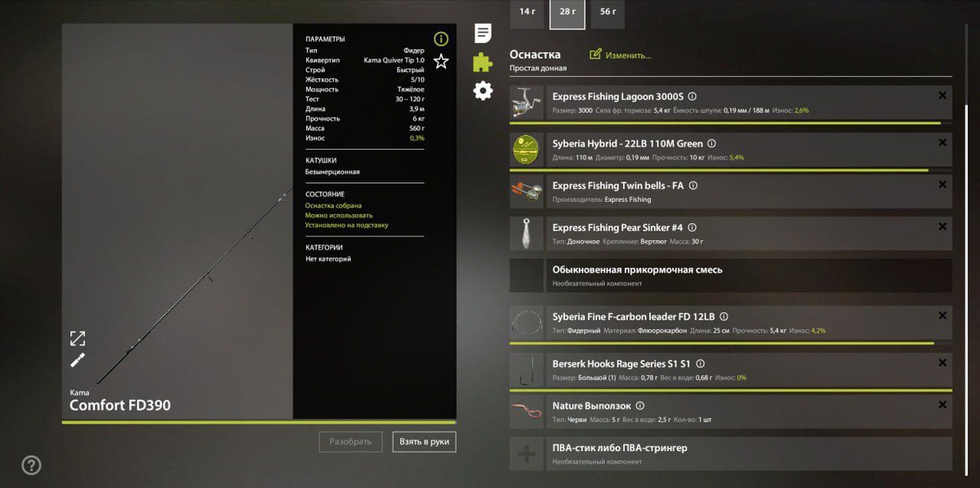Mark rod as favorite with star icon
The image size is (980, 488).
(x=441, y=61)
